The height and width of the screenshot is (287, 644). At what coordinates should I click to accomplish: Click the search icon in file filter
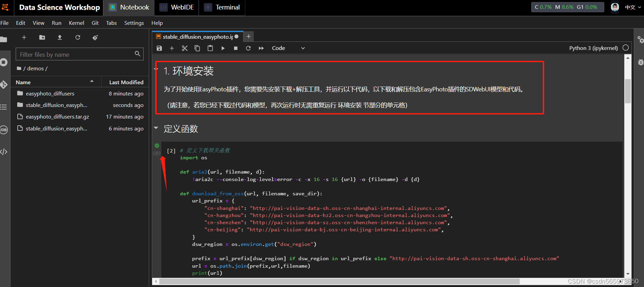coord(138,54)
